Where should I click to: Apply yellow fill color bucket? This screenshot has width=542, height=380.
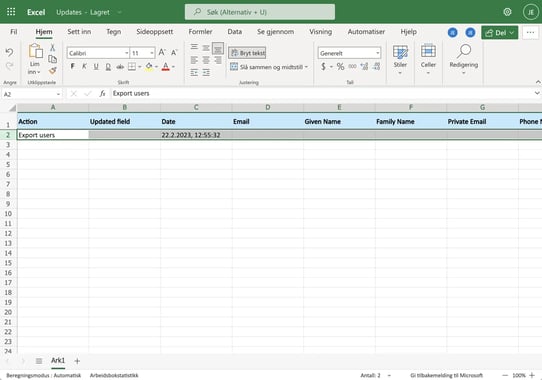149,66
